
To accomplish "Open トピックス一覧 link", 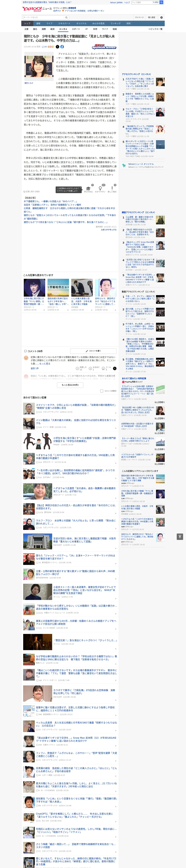I will point(155,29).
